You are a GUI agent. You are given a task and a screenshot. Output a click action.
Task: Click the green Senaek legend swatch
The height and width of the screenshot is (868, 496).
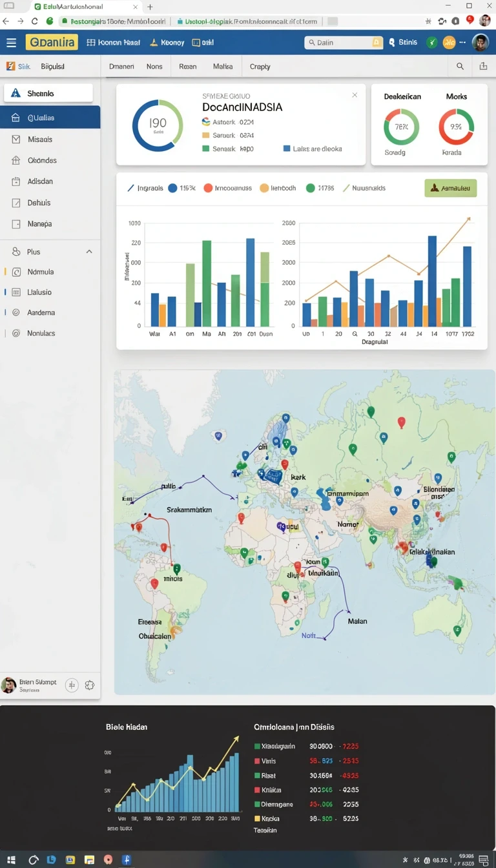coord(206,149)
